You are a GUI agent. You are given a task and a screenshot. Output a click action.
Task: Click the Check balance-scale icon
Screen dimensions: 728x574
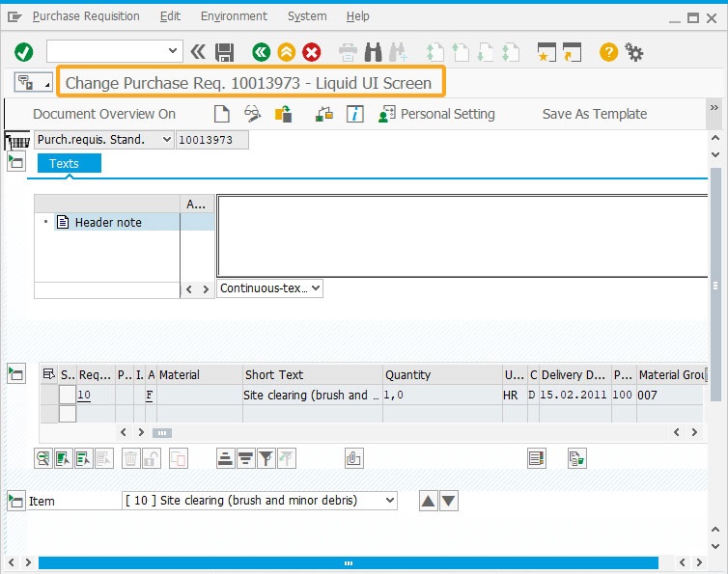click(x=324, y=114)
